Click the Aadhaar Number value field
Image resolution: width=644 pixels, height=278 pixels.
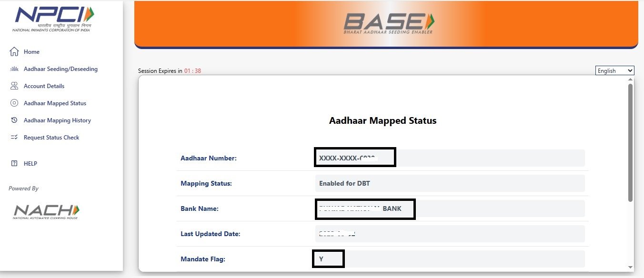(x=450, y=158)
